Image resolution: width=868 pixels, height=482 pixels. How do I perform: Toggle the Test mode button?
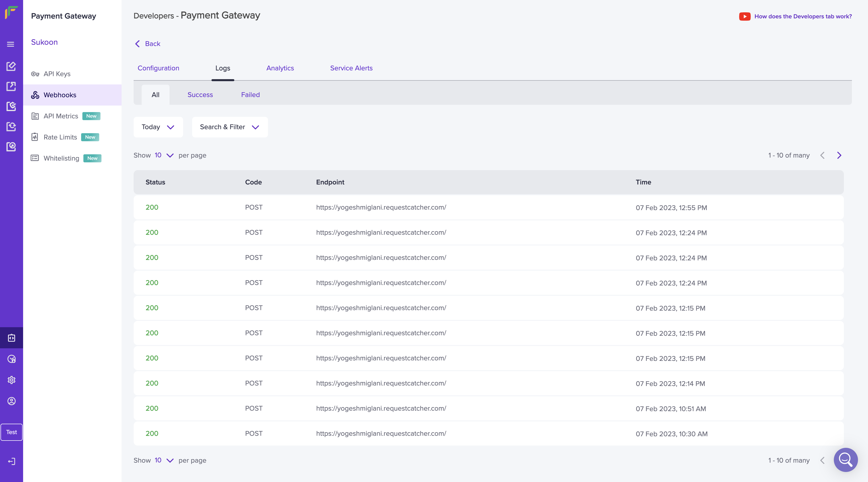pos(12,432)
